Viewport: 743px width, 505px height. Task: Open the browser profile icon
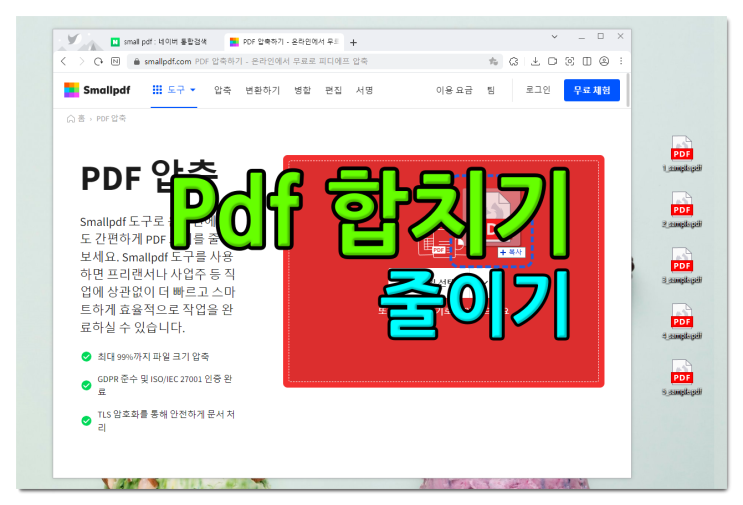click(x=604, y=61)
